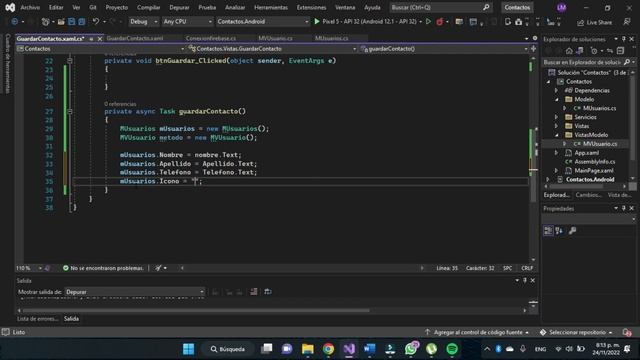The image size is (640, 360).
Task: Open the Archivo menu
Action: pyautogui.click(x=30, y=7)
